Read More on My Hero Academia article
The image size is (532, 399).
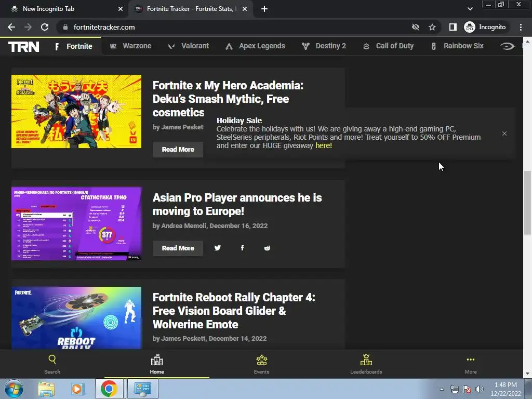pyautogui.click(x=178, y=149)
